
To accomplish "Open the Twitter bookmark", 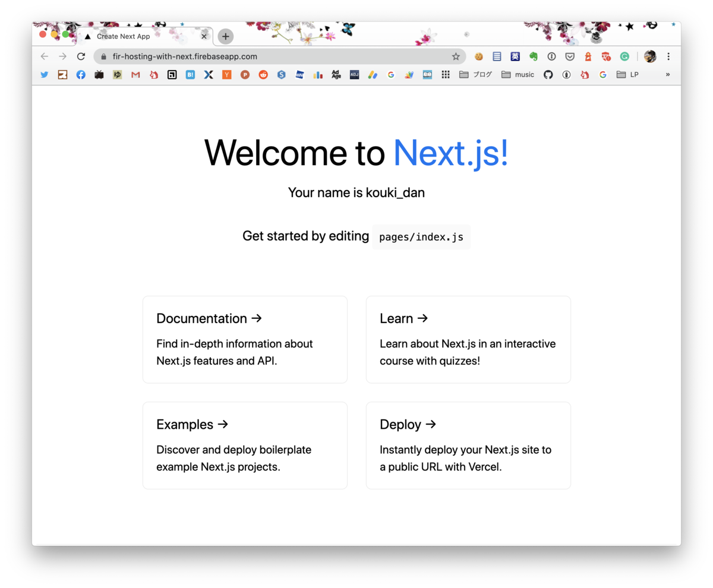I will click(44, 75).
